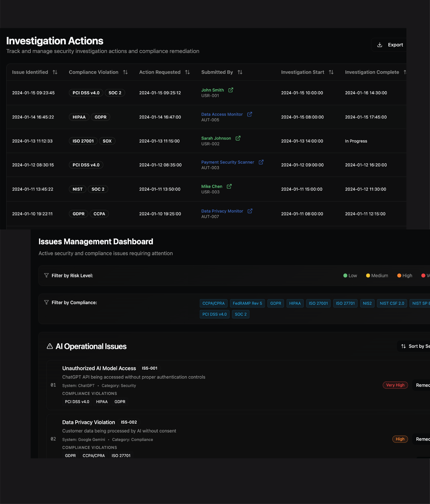Image resolution: width=430 pixels, height=504 pixels.
Task: Sort by Submitted By arrows icon
Action: click(240, 72)
